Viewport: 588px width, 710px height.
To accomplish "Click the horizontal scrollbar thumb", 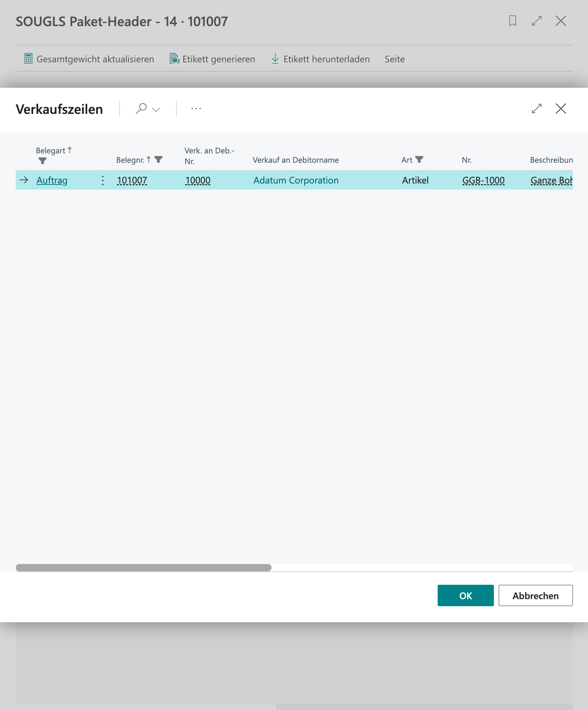I will (x=143, y=568).
